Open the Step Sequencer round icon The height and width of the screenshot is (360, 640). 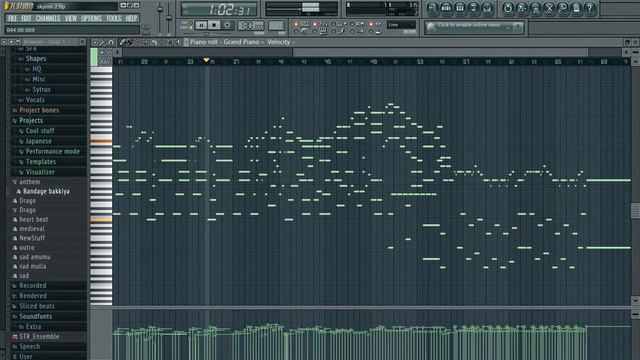point(446,8)
